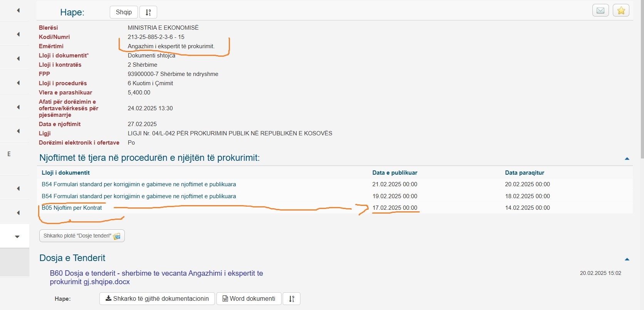The height and width of the screenshot is (310, 644).
Task: Click the Data e publikuar column header
Action: (394, 173)
